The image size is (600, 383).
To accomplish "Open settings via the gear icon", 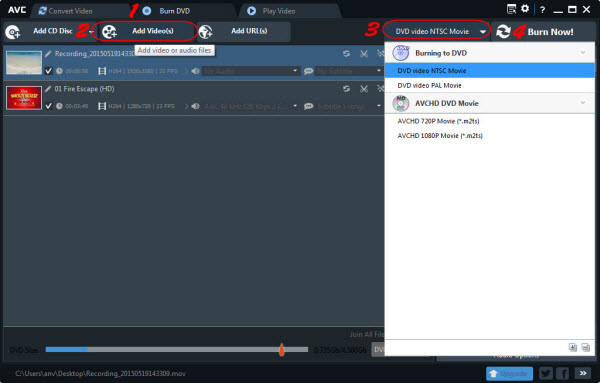I will tap(525, 8).
